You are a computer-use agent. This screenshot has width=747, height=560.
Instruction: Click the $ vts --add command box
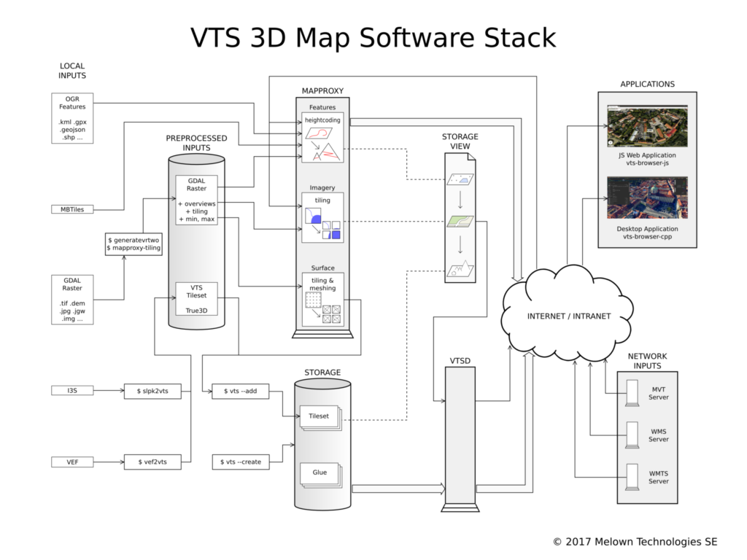tap(241, 391)
